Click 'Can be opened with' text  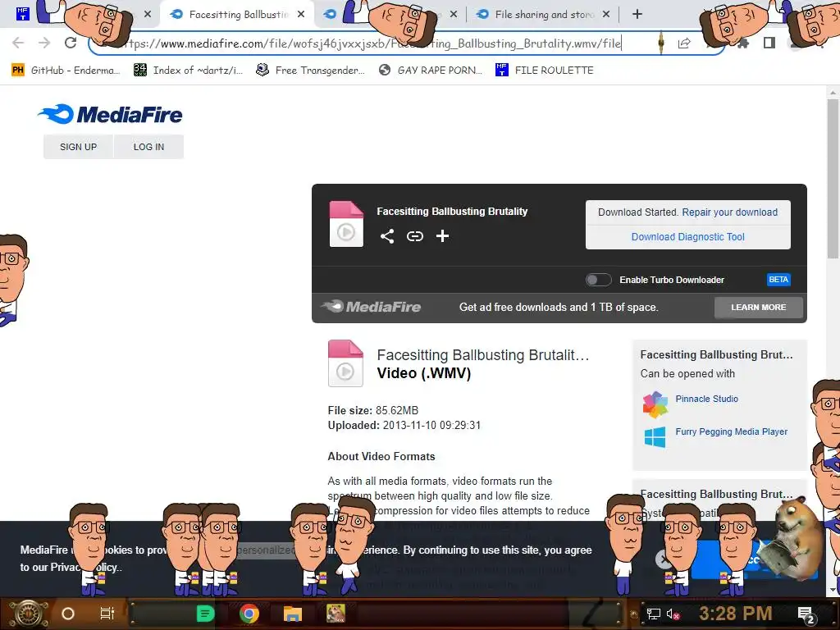tap(687, 374)
